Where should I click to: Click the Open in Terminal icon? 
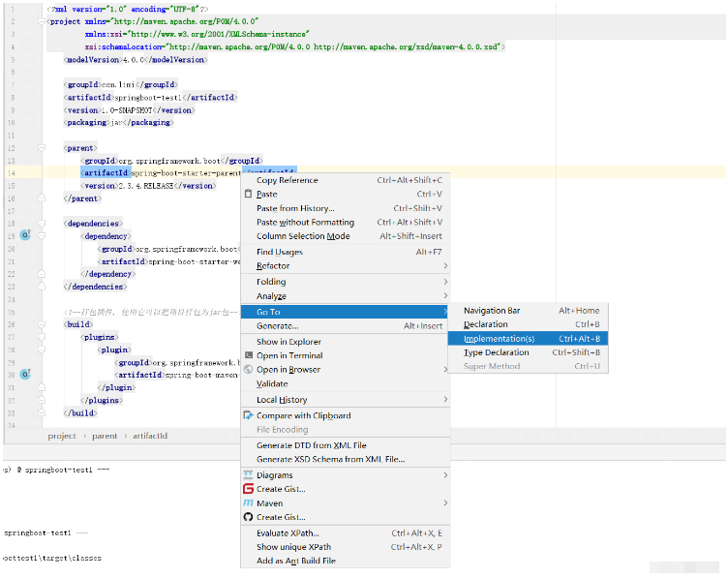click(249, 355)
